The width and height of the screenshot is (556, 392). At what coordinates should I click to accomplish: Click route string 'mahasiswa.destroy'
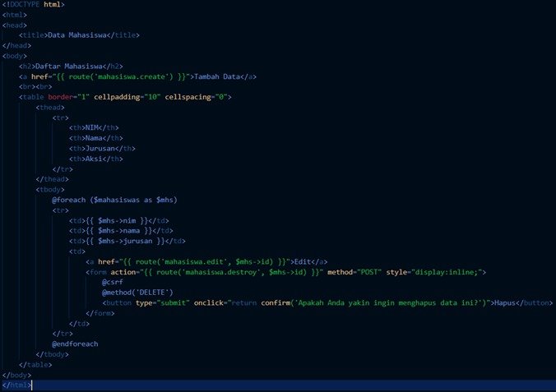(223, 272)
